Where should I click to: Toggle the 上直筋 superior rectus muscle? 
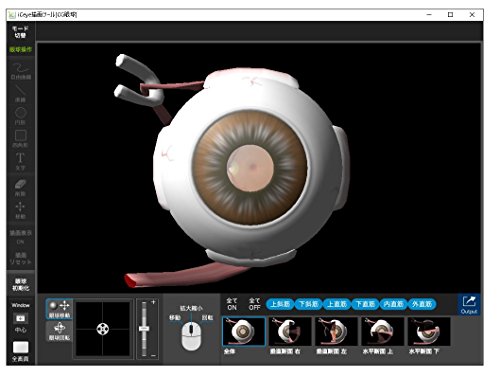coord(337,304)
